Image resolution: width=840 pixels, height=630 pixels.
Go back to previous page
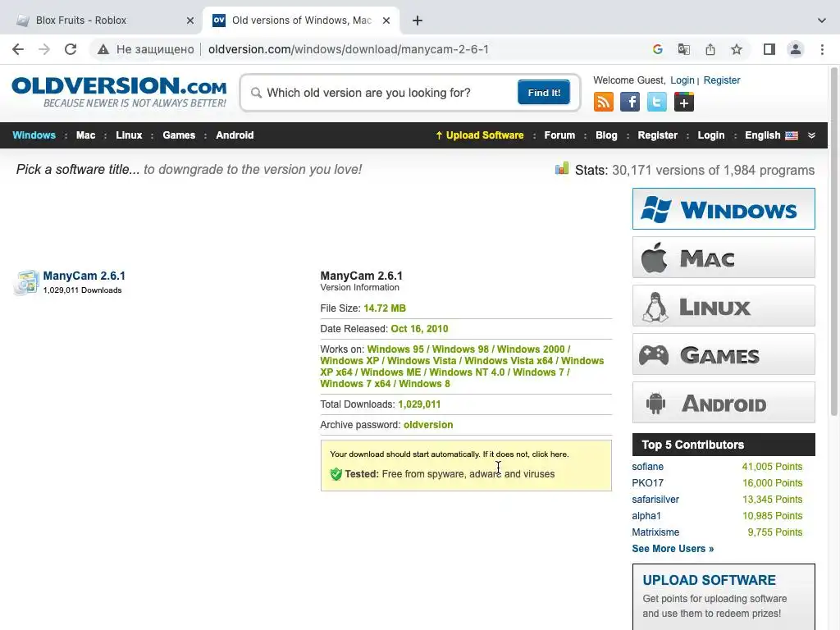tap(18, 49)
